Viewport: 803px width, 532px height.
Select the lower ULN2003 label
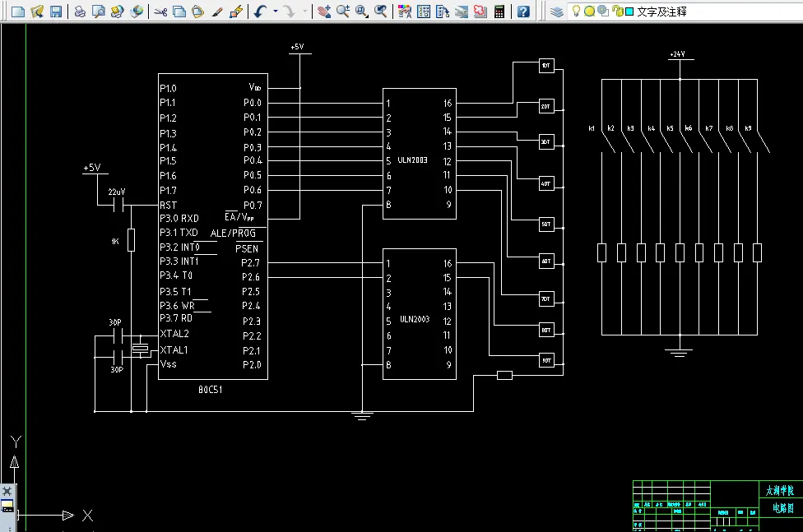pos(415,319)
